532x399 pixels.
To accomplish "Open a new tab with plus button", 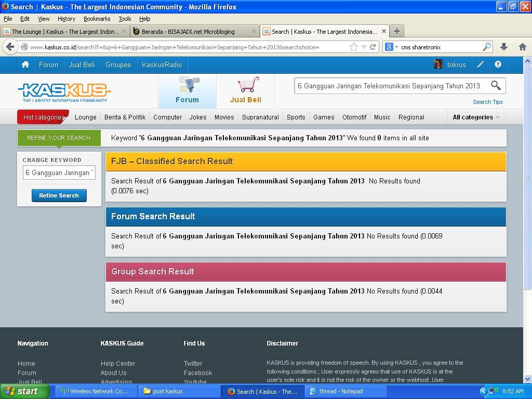I will coord(396,31).
